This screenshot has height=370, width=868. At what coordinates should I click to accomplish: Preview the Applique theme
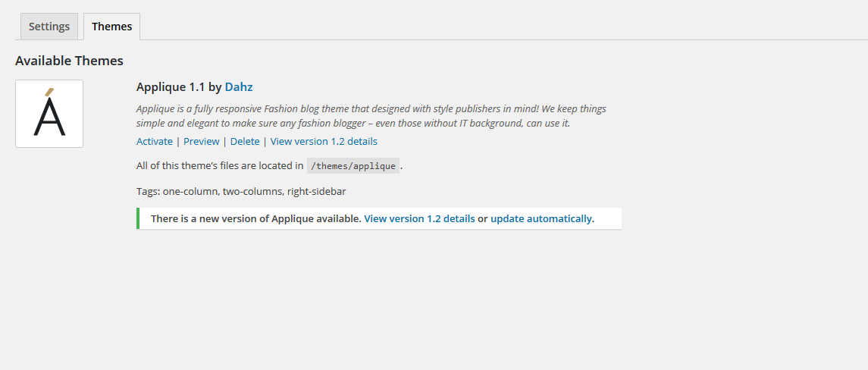click(202, 141)
